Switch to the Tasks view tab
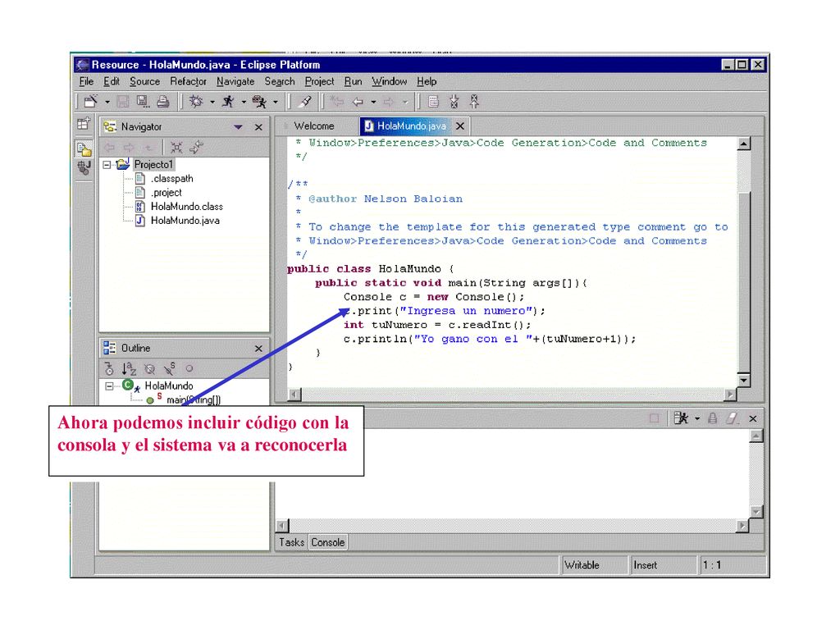This screenshot has width=840, height=630. [x=291, y=542]
